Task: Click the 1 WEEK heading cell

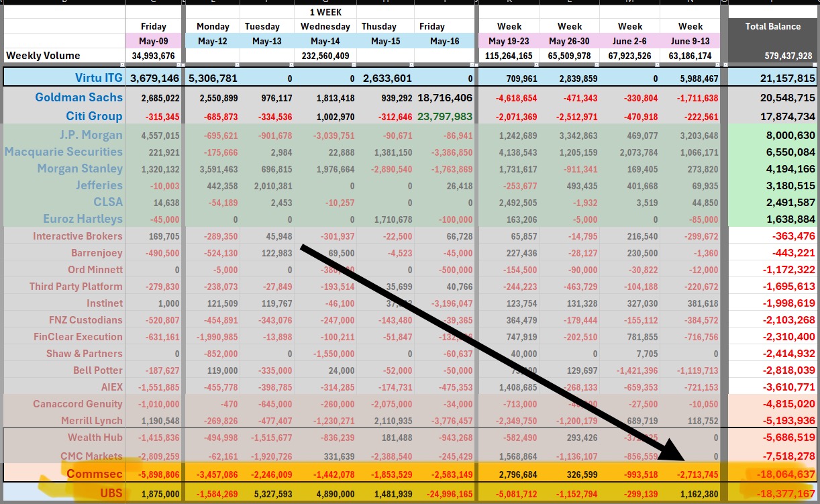Action: (x=325, y=12)
